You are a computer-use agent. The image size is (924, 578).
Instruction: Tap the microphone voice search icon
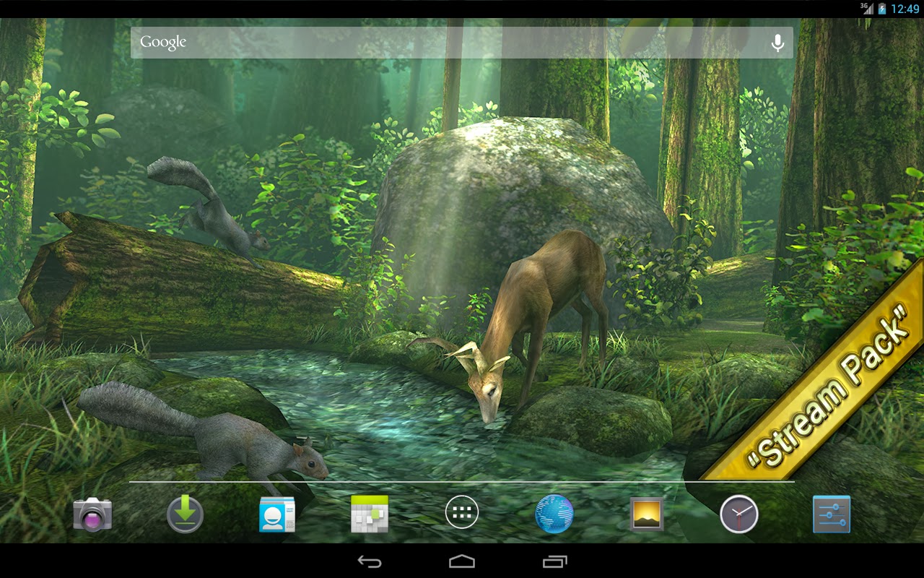coord(777,43)
